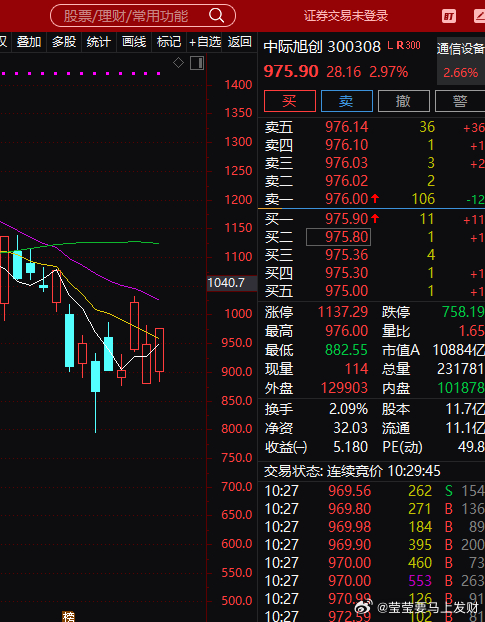The width and height of the screenshot is (485, 622).
Task: Select 买三 price 975.36
Action: [347, 255]
